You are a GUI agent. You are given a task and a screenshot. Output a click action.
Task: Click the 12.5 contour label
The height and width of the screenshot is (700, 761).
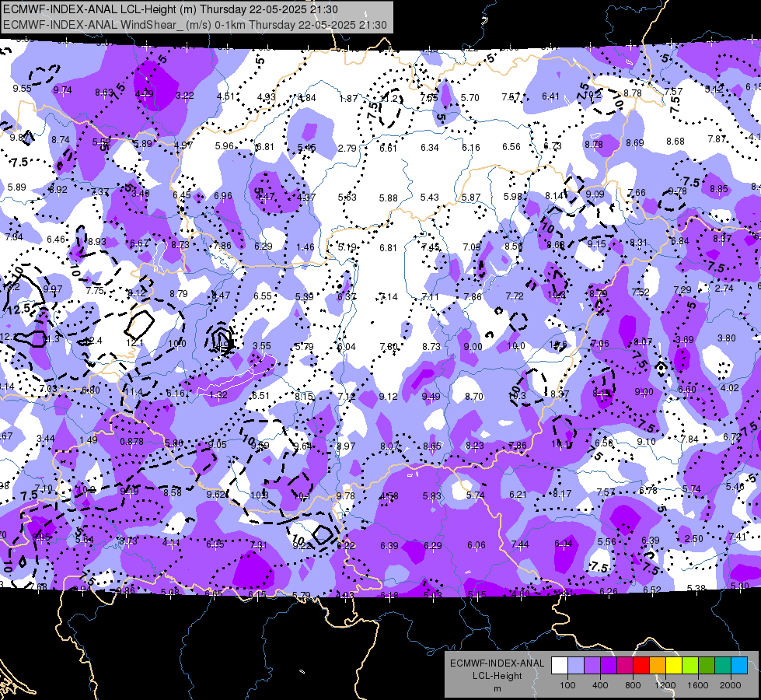[x=19, y=309]
